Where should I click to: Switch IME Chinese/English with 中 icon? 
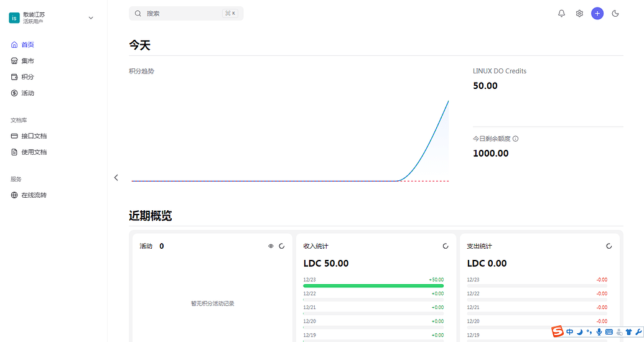[569, 331]
